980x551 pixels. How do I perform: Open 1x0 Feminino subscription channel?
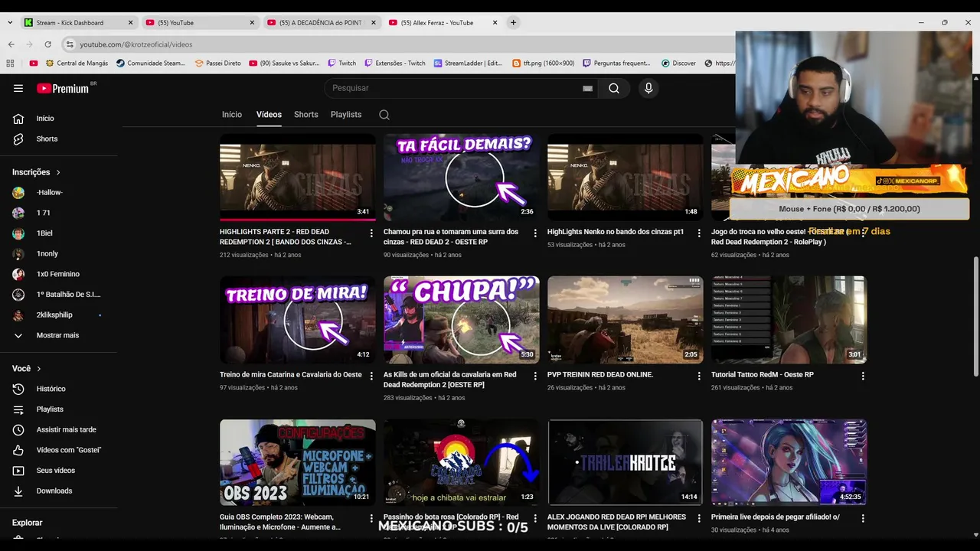pos(58,274)
